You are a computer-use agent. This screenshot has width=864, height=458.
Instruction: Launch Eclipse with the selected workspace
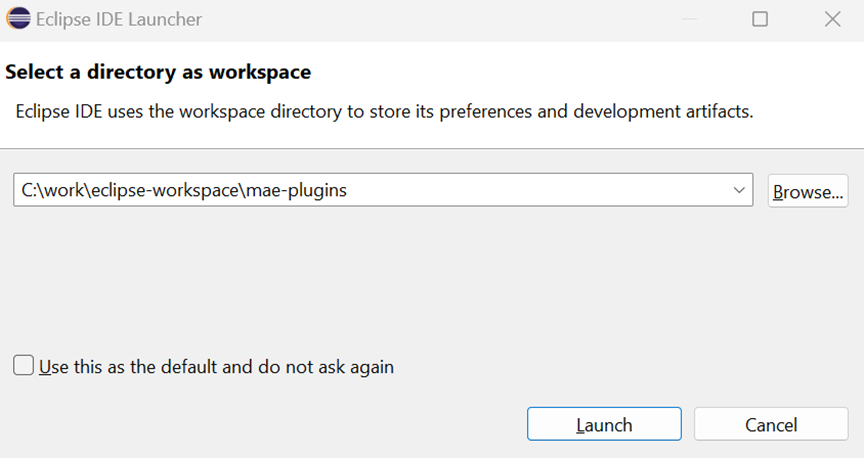pyautogui.click(x=604, y=424)
